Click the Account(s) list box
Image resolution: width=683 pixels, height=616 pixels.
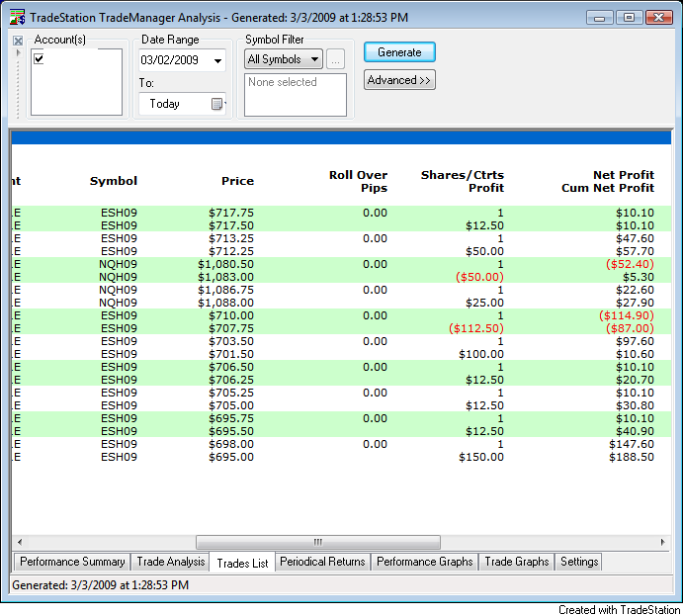[x=77, y=82]
